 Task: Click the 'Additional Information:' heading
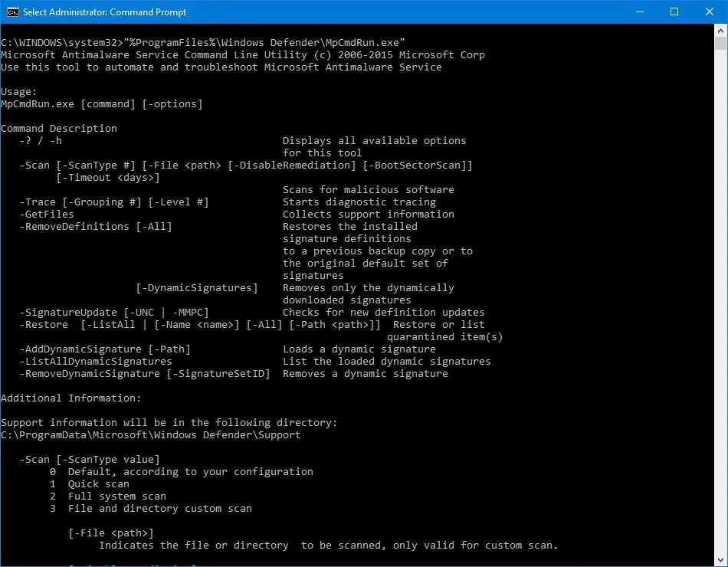click(71, 398)
